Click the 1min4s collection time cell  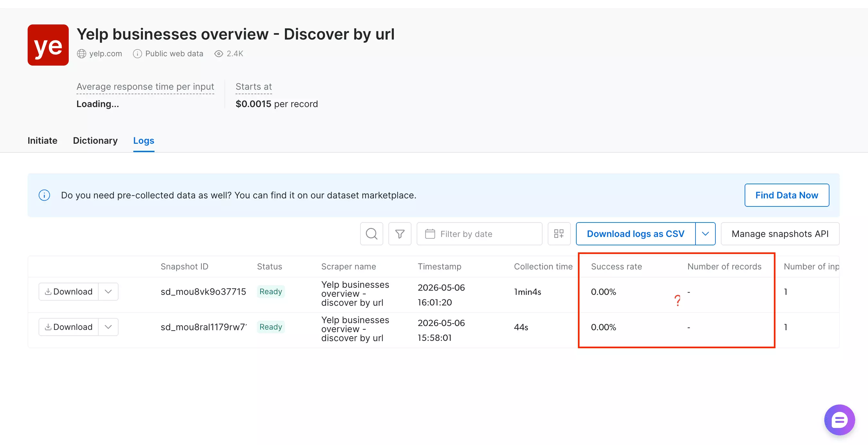(527, 292)
